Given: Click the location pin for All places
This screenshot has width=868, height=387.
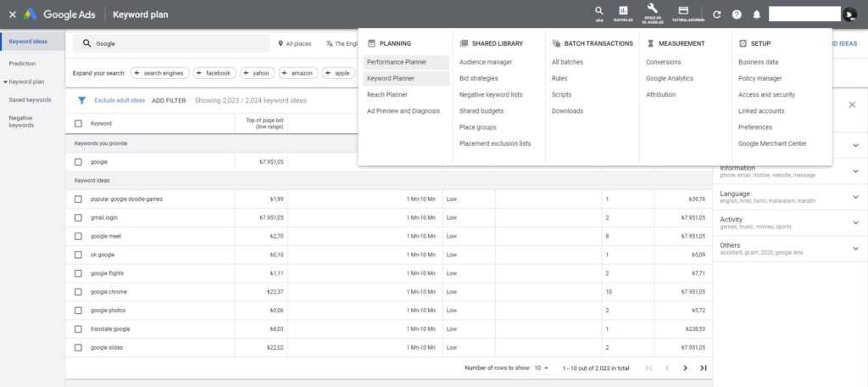Looking at the screenshot, I should click(281, 43).
